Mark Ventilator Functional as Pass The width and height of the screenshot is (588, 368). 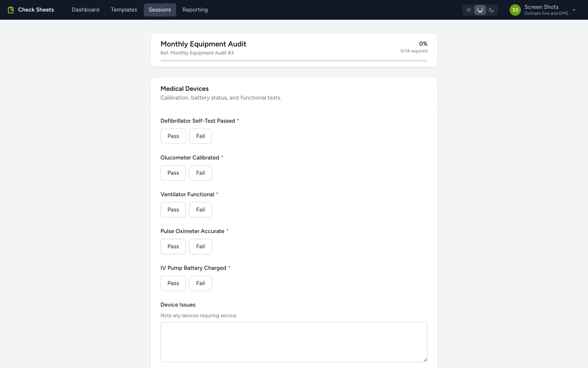click(x=173, y=210)
